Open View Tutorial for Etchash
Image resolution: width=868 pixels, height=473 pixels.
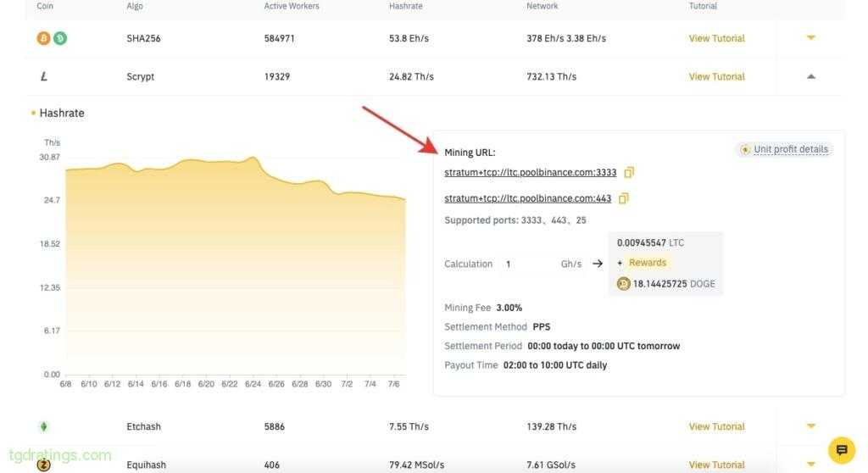(x=716, y=426)
